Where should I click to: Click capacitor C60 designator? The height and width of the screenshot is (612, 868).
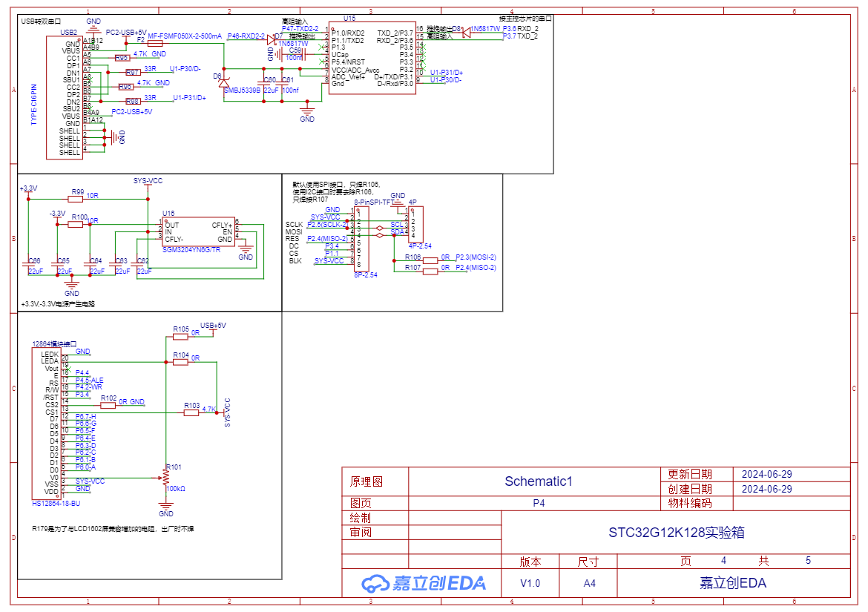coord(270,79)
